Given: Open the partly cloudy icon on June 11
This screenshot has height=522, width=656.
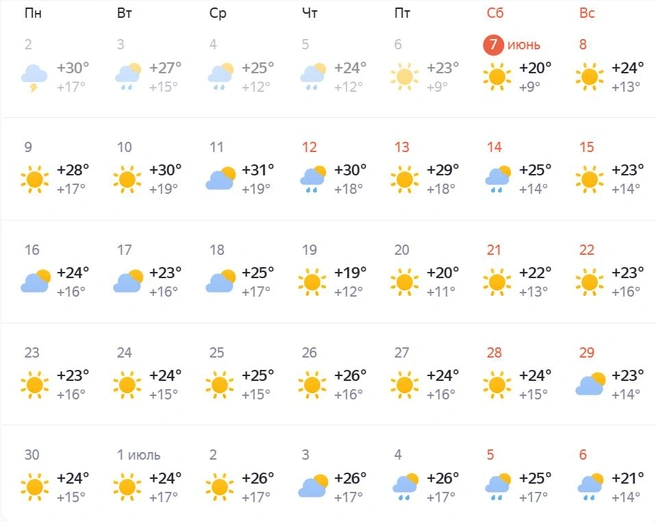Looking at the screenshot, I should pos(220,179).
